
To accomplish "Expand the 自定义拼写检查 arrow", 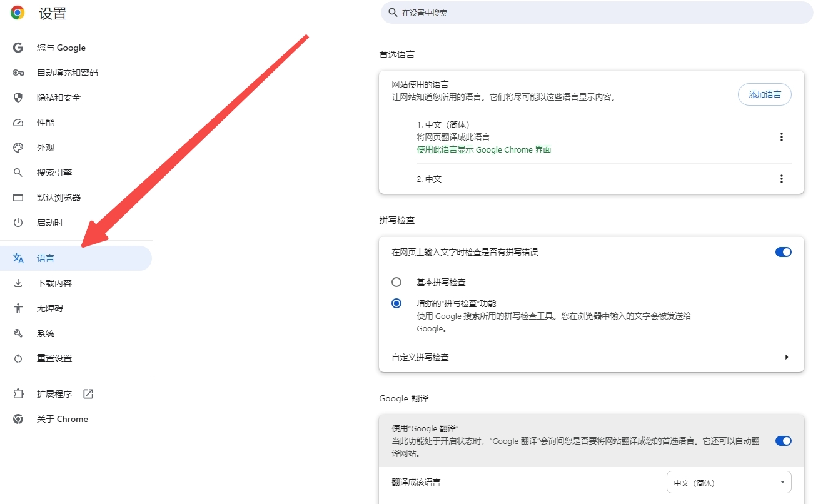I will pyautogui.click(x=786, y=357).
